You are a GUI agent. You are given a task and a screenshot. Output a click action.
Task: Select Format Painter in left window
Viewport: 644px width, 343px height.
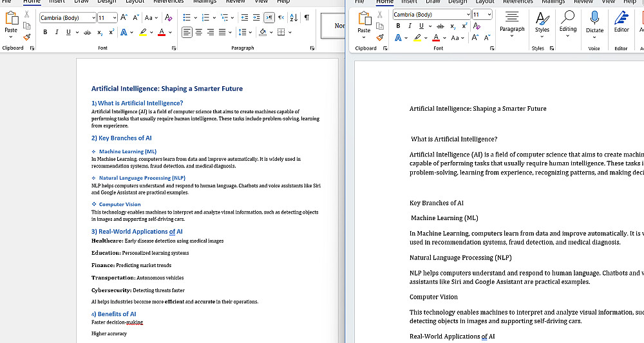(x=26, y=37)
